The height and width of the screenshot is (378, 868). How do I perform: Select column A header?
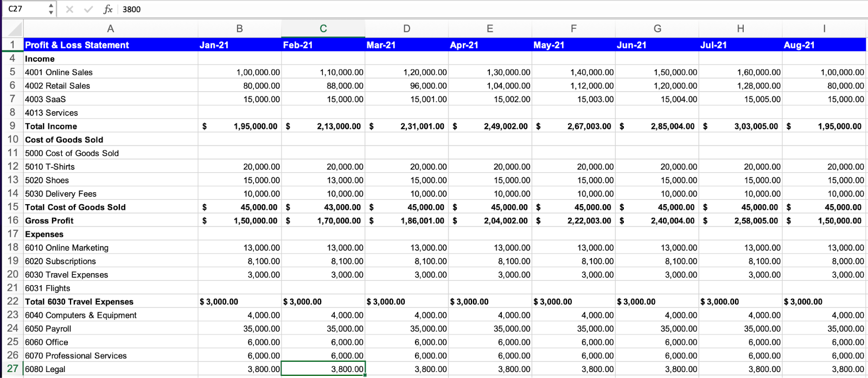[111, 29]
